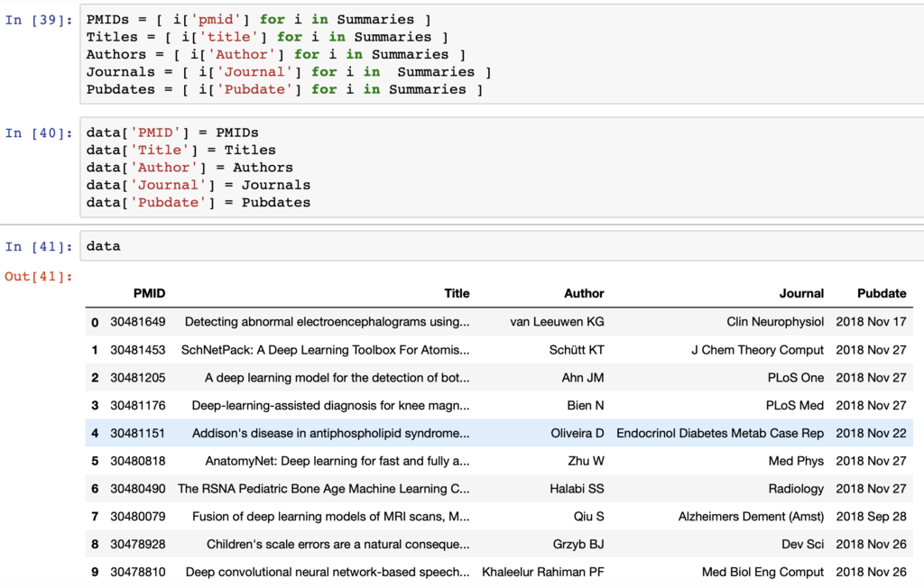Select PMID cell 30481205
Screen dimensions: 924x588
coord(138,378)
